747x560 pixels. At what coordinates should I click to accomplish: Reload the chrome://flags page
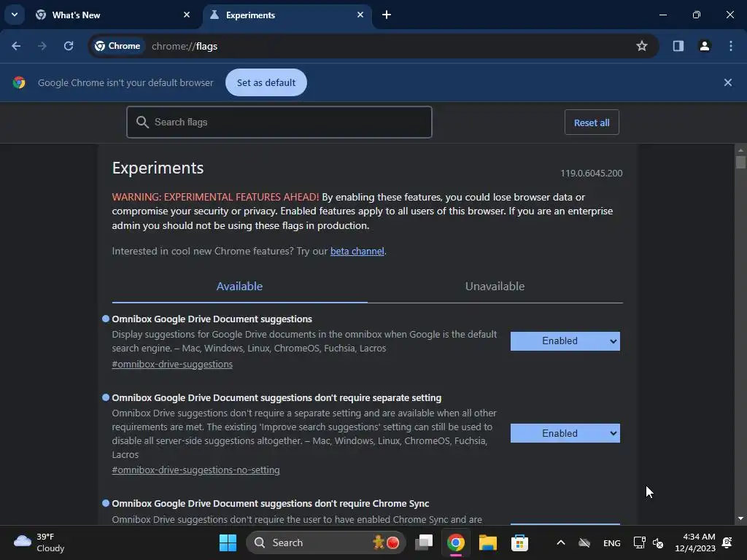(x=69, y=46)
